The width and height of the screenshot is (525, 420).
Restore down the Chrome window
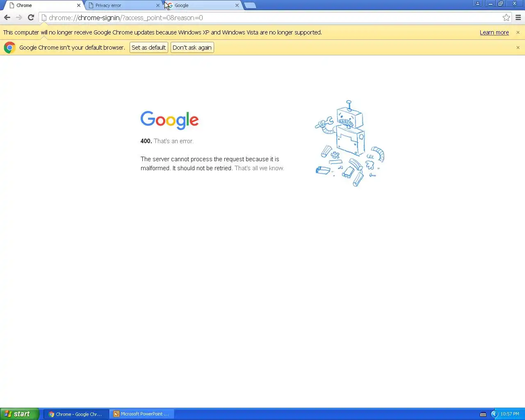pyautogui.click(x=500, y=3)
